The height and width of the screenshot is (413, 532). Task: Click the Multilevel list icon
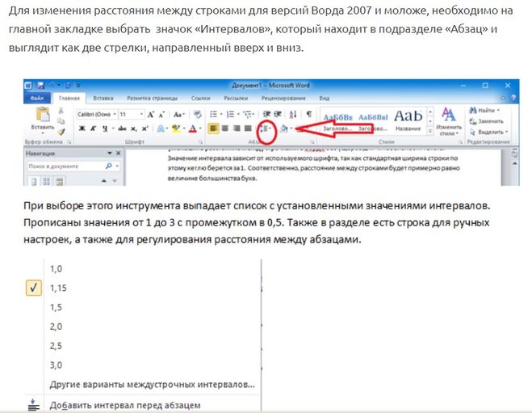coord(248,114)
